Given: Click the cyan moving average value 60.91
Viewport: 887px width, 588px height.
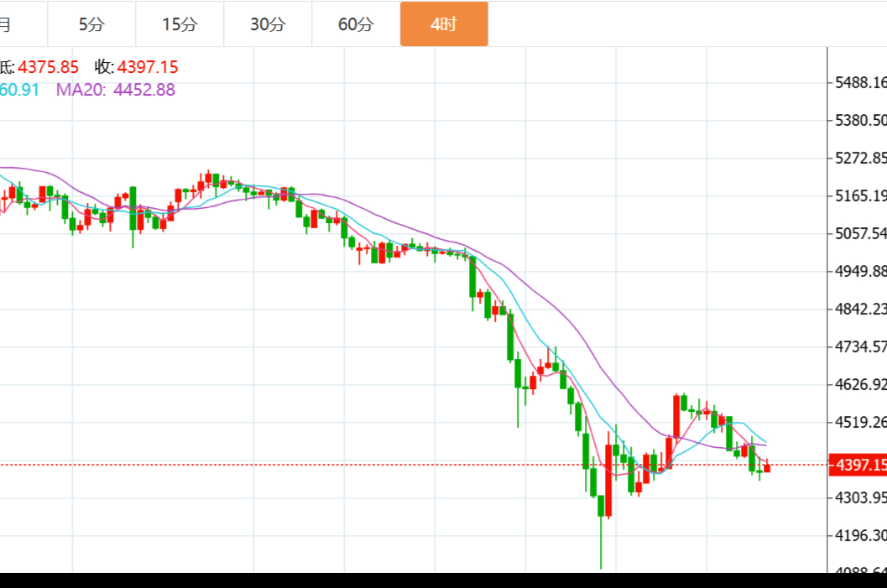Looking at the screenshot, I should [x=19, y=90].
